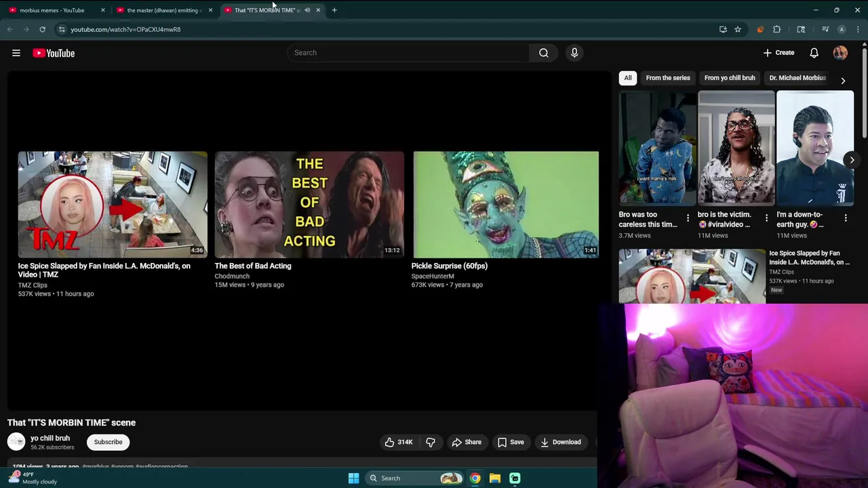
Task: Open The Best of Bad Acting thumbnail
Action: click(309, 204)
